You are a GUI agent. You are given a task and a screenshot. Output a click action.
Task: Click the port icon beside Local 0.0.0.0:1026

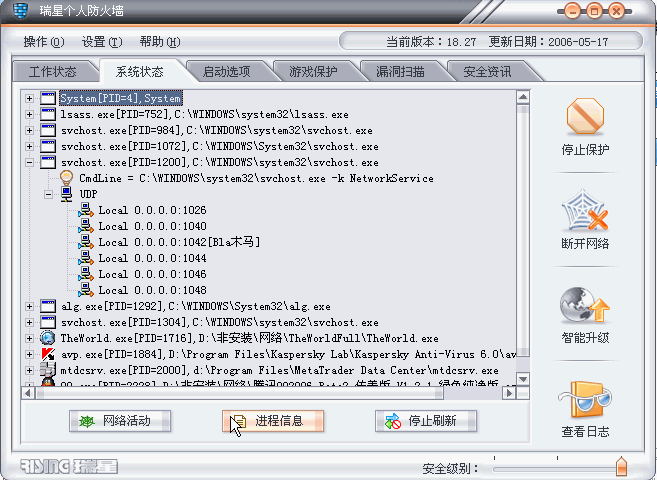point(86,210)
